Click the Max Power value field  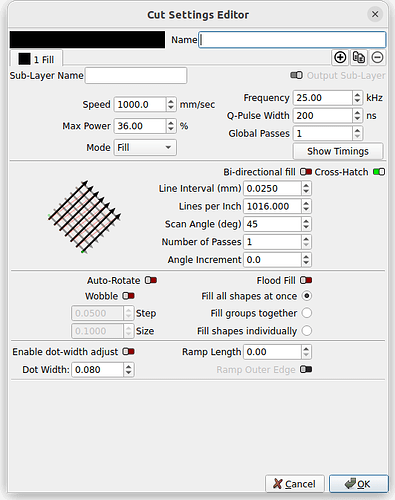(140, 126)
